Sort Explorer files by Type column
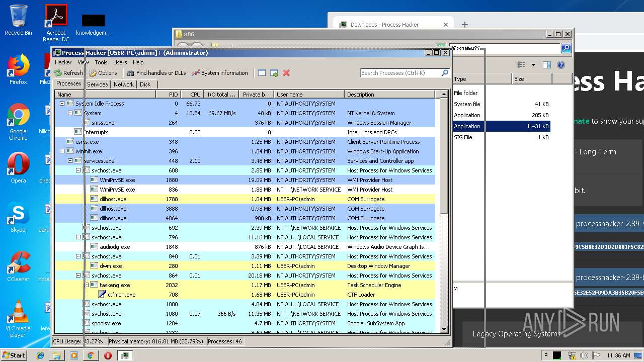 481,79
